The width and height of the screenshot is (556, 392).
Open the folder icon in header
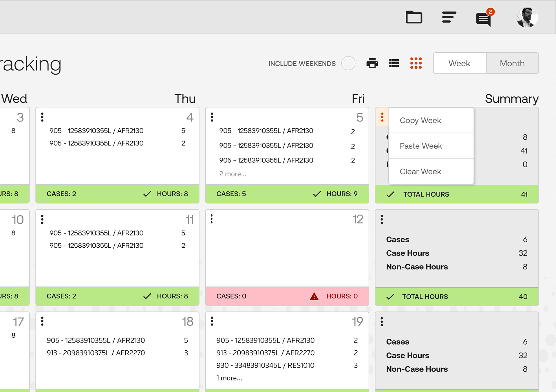pyautogui.click(x=414, y=17)
